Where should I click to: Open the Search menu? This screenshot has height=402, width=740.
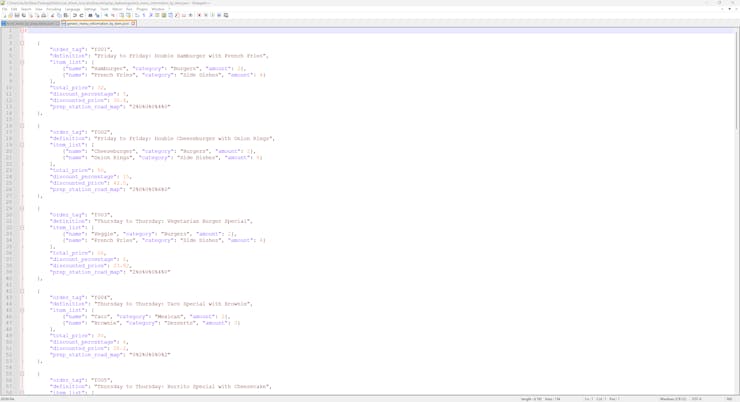(26, 9)
